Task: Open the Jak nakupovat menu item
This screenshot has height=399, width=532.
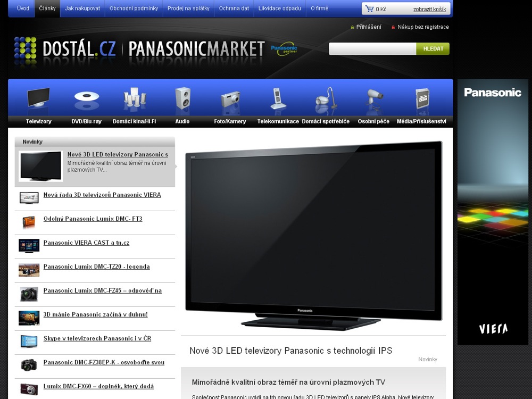Action: coord(82,9)
